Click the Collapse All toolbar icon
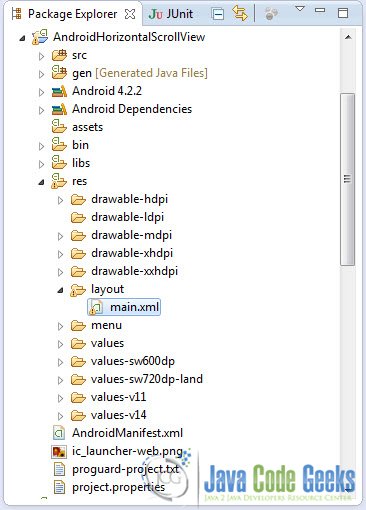 [x=217, y=14]
